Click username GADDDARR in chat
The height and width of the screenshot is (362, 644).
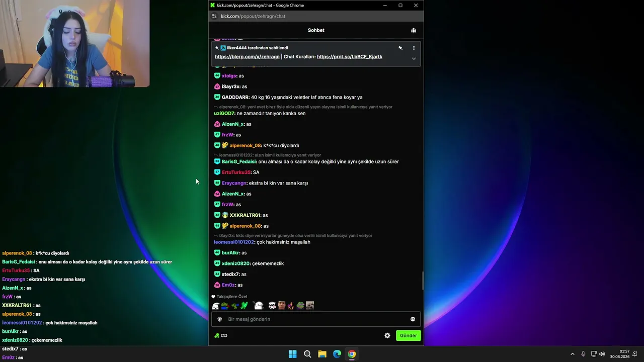235,98
